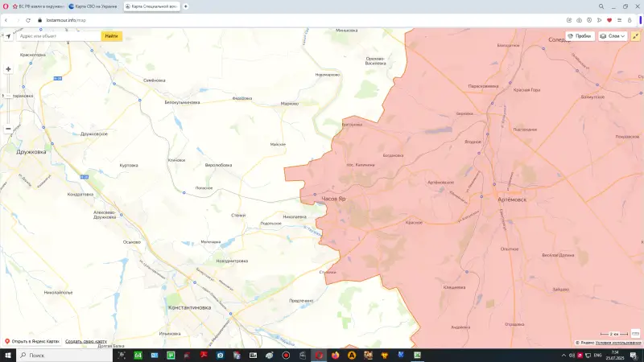Screen dimensions: 644x362
Task: Click the browser snapshot camera icon
Action: [x=580, y=19]
